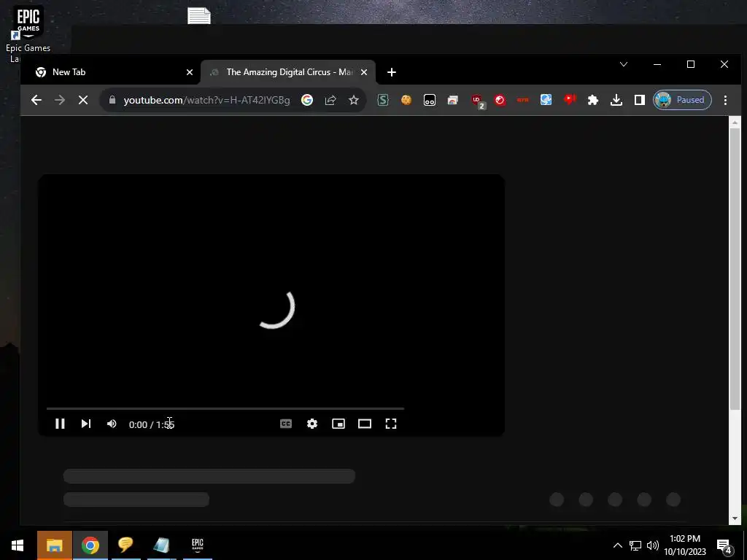747x560 pixels.
Task: Click the Google icon in the address bar
Action: [x=307, y=99]
